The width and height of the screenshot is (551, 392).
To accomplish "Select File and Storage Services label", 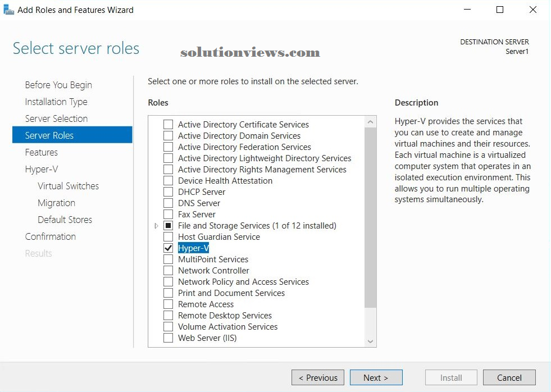I will coord(257,226).
